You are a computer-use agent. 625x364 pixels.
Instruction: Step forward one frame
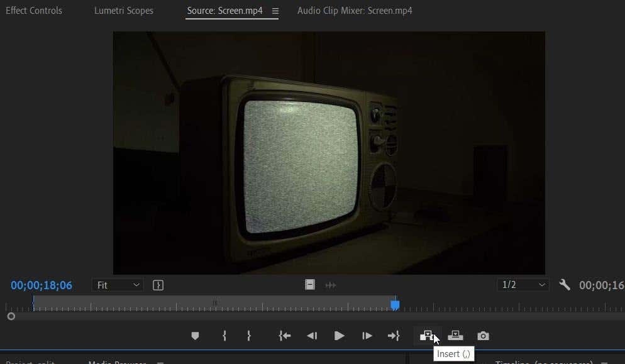367,336
